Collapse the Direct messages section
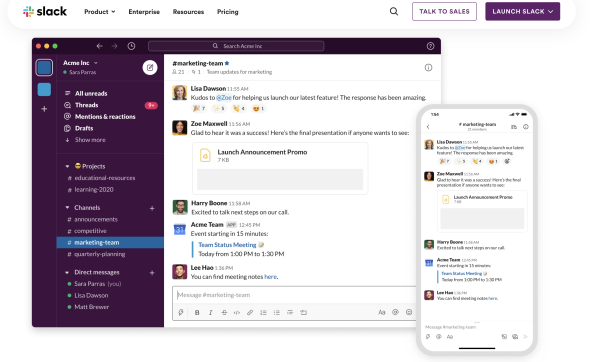The image size is (600, 362). pos(67,272)
